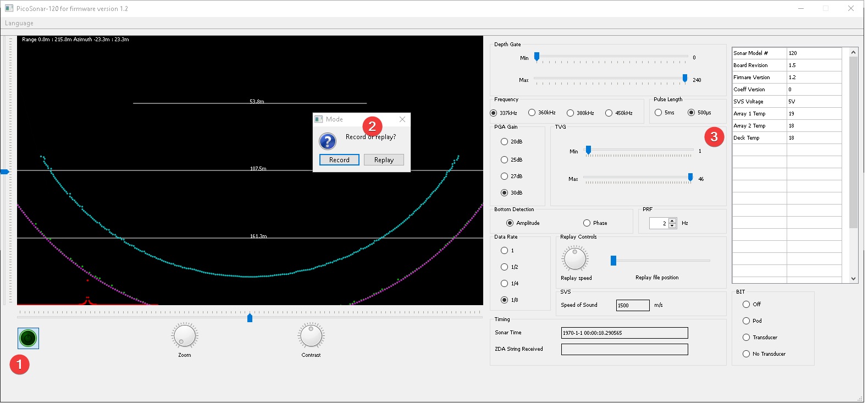Viewport: 868px width, 403px height.
Task: Click the Zoom knob dial
Action: click(x=185, y=335)
